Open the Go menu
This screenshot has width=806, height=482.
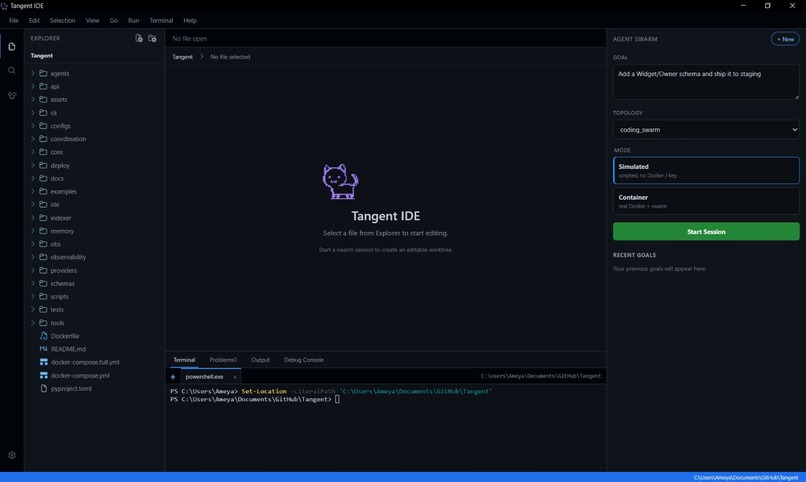(x=114, y=21)
